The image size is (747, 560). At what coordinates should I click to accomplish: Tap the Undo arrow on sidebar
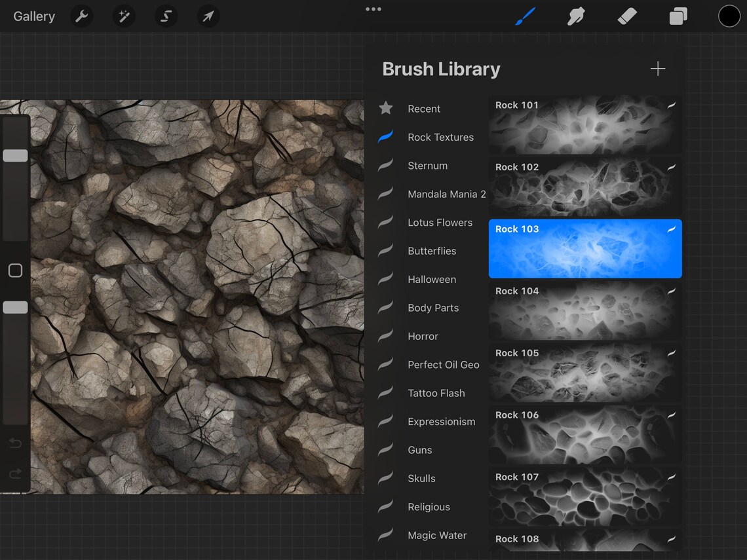coord(15,443)
